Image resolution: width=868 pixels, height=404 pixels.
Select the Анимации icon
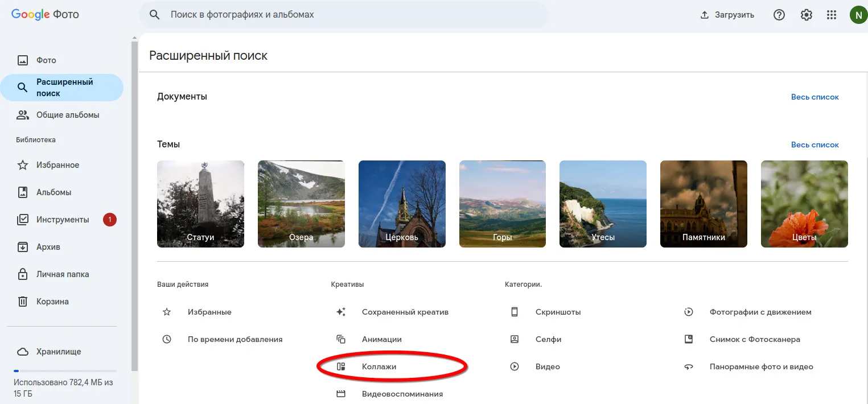[x=342, y=339]
